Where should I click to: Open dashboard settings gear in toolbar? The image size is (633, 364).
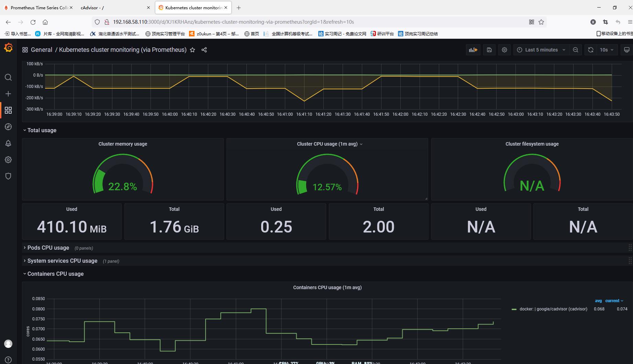tap(504, 50)
